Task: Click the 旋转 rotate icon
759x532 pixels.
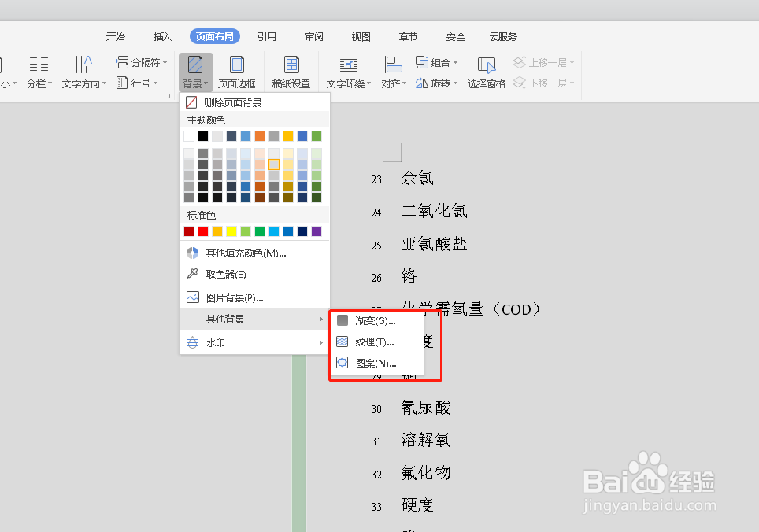Action: click(421, 83)
